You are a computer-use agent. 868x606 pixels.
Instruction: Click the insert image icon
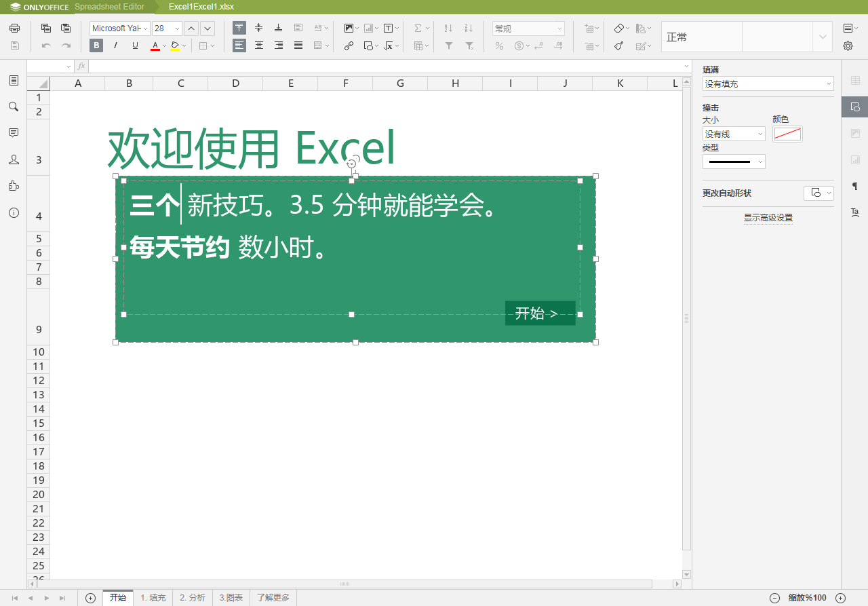[349, 29]
